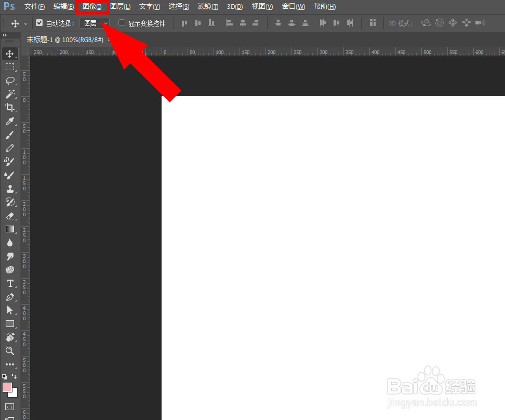Click the Photoshop Ps logo
Viewport: 505px width, 420px height.
9,6
